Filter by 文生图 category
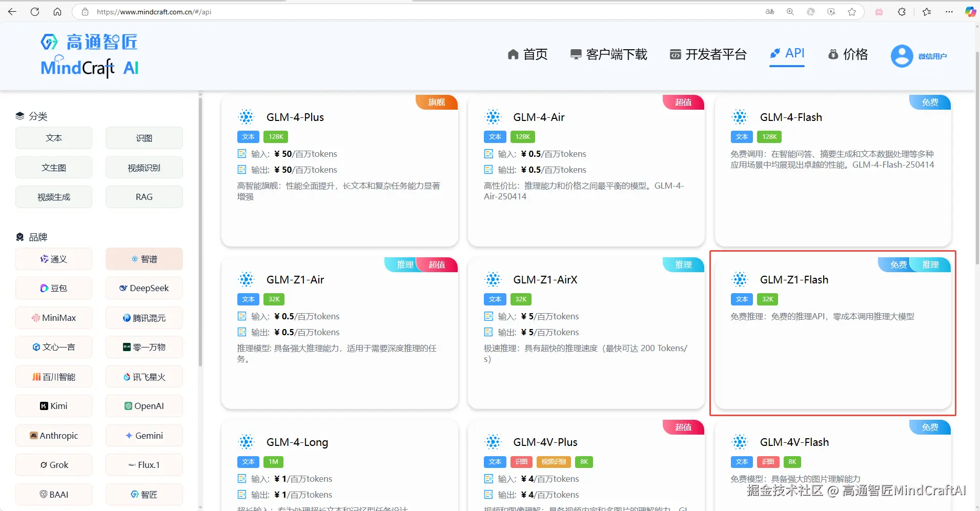Image resolution: width=980 pixels, height=511 pixels. tap(54, 168)
